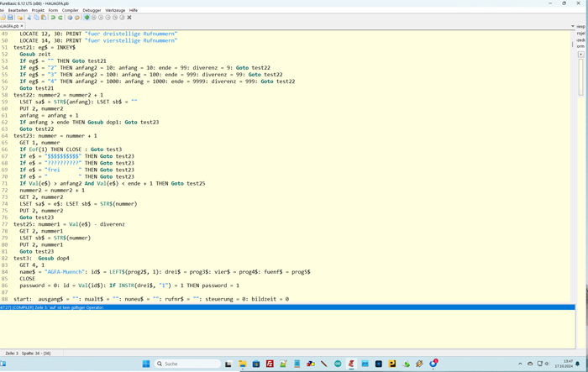Click the "AGFA-Muench" string on line 84
588x372 pixels.
[66, 272]
